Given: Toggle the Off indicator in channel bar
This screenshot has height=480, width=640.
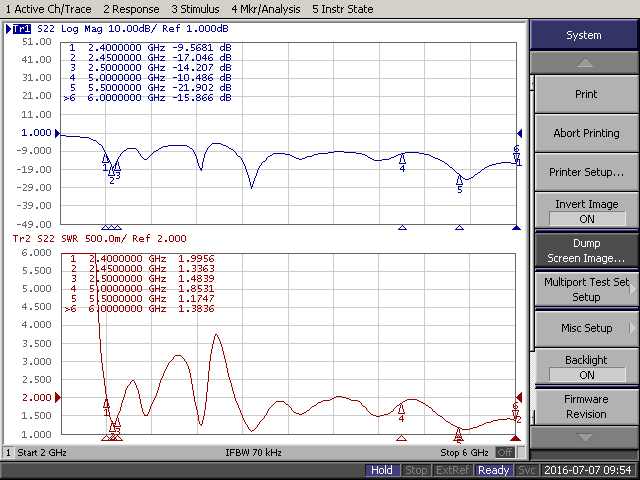Looking at the screenshot, I should pos(505,453).
